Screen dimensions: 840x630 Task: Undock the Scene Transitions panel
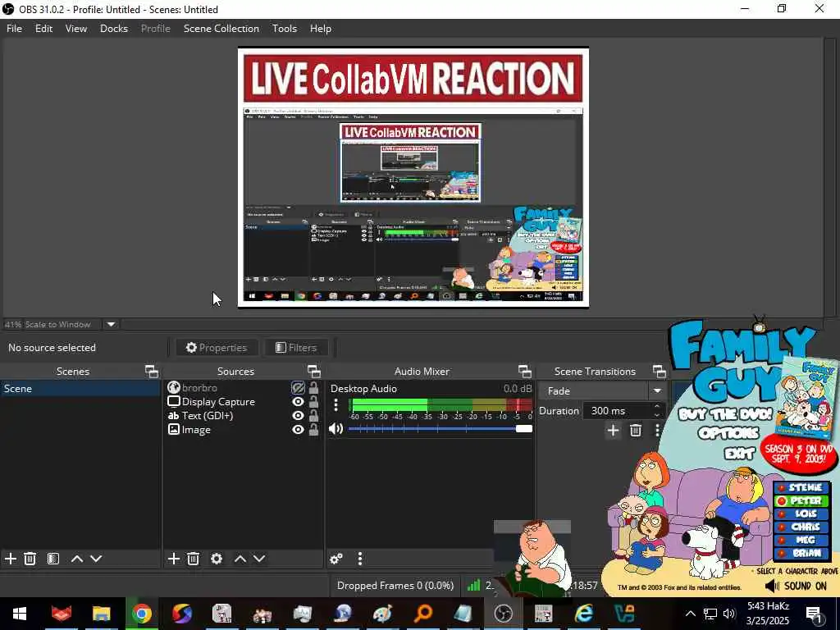click(660, 372)
